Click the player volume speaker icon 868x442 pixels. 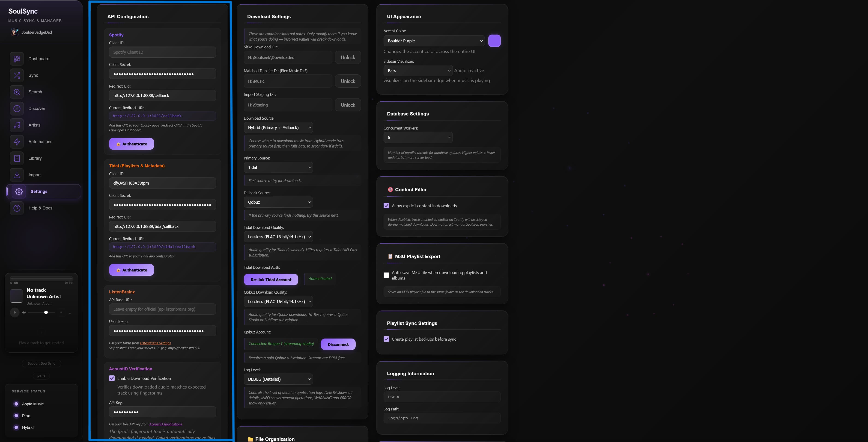click(24, 313)
